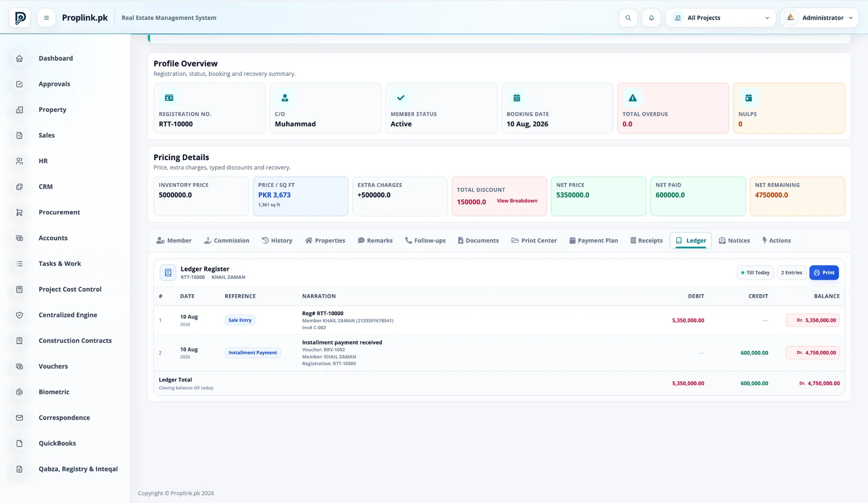Click the Sale Entry reference badge
The width and height of the screenshot is (868, 503).
240,321
